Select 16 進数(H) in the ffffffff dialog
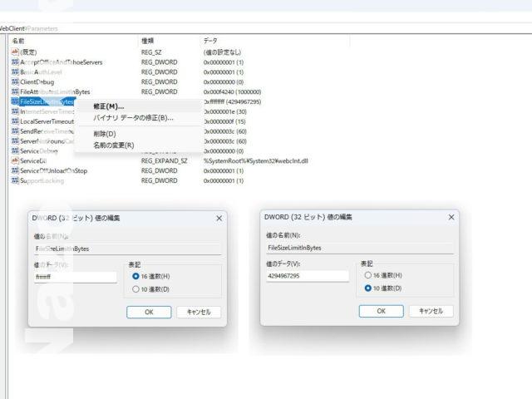The image size is (532, 399). [136, 276]
